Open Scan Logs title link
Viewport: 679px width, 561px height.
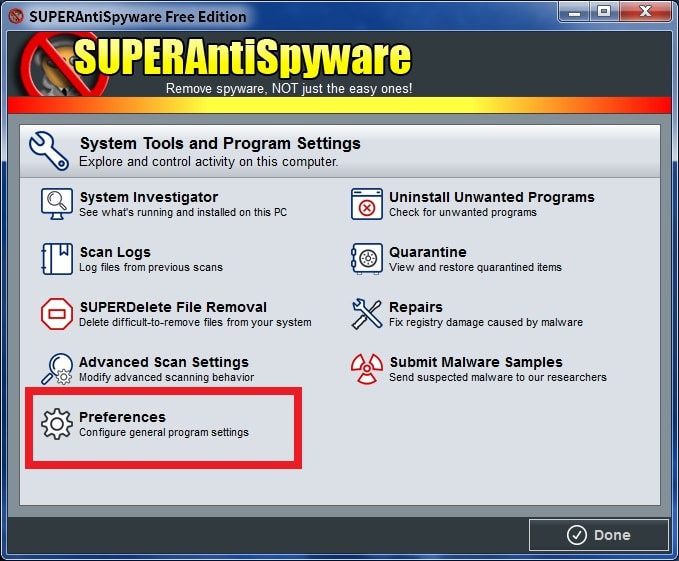115,252
